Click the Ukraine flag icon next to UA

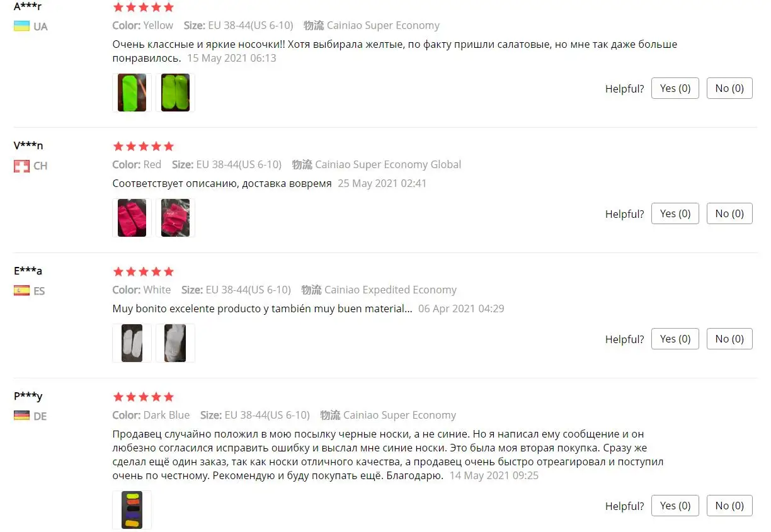(x=22, y=26)
